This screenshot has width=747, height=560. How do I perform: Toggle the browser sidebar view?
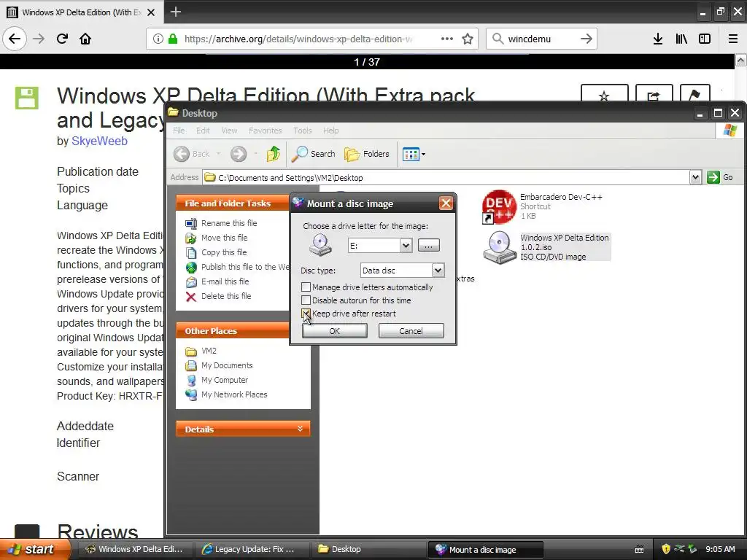pos(705,39)
